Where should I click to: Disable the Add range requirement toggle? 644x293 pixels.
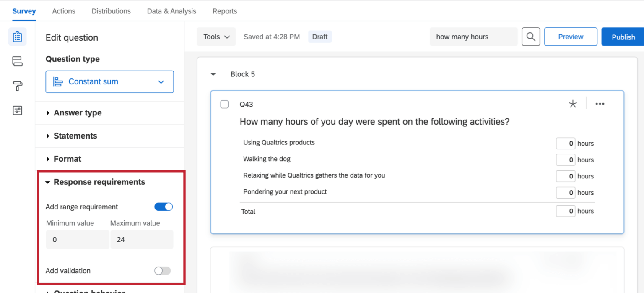[164, 207]
